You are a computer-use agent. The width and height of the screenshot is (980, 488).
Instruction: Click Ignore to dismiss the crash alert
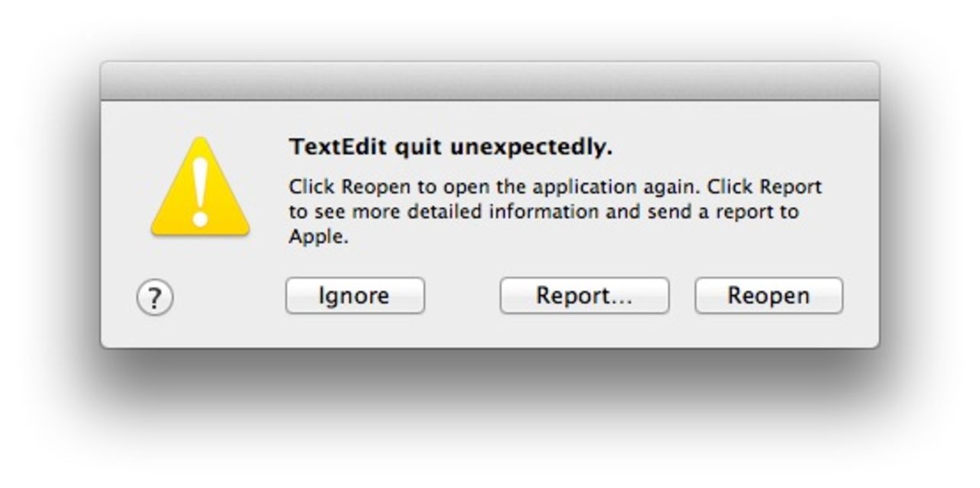[354, 295]
